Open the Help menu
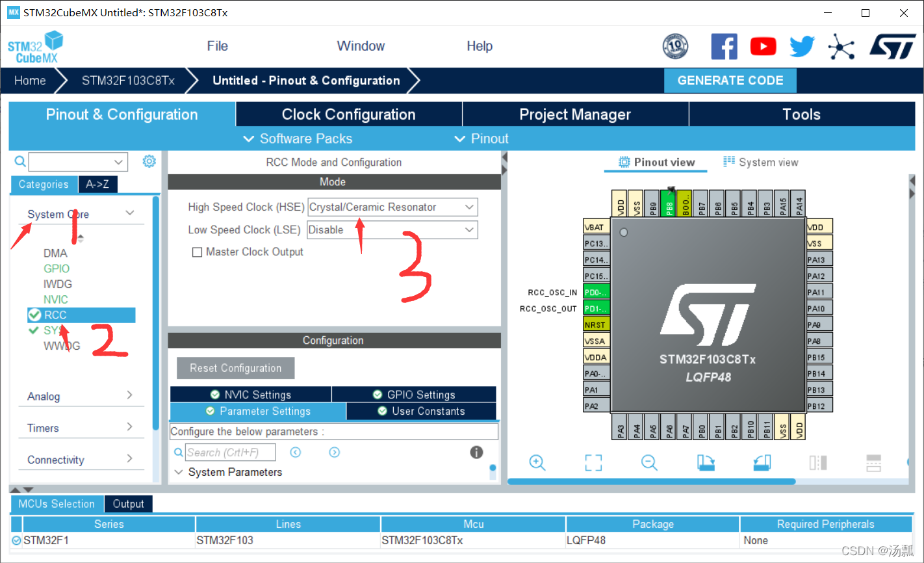 (x=480, y=46)
